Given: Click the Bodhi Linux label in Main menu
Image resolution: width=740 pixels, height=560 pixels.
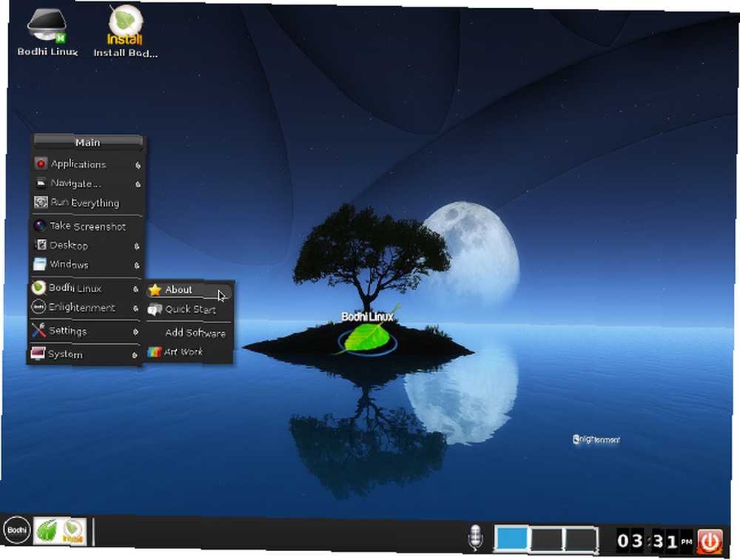Looking at the screenshot, I should point(75,288).
